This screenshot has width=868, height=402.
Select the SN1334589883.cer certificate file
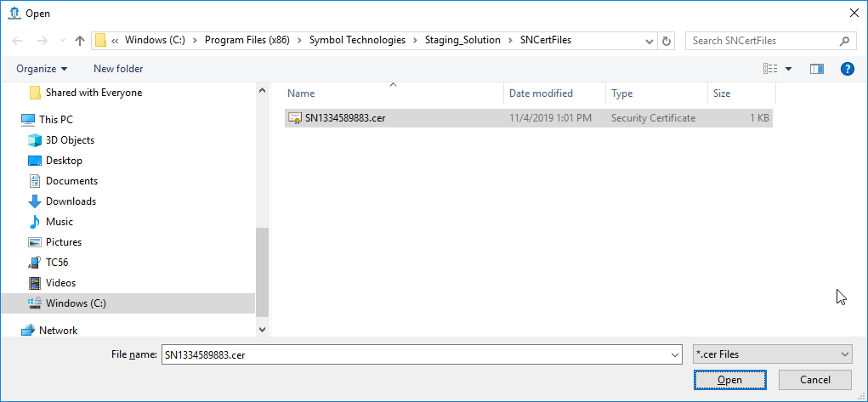[x=344, y=118]
